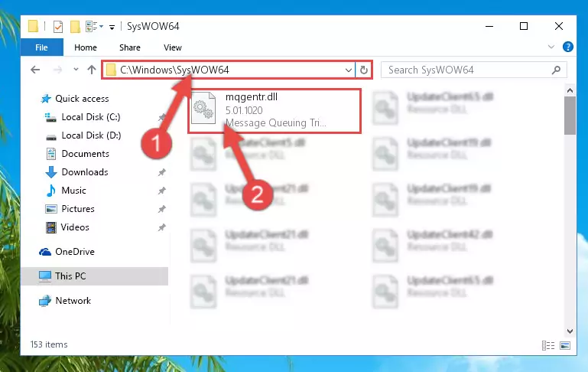Minimize the SysWOW64 window
The height and width of the screenshot is (372, 588).
[x=489, y=26]
